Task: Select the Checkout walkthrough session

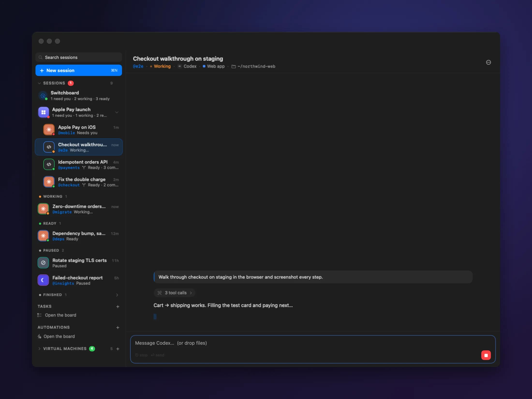Action: pos(79,147)
